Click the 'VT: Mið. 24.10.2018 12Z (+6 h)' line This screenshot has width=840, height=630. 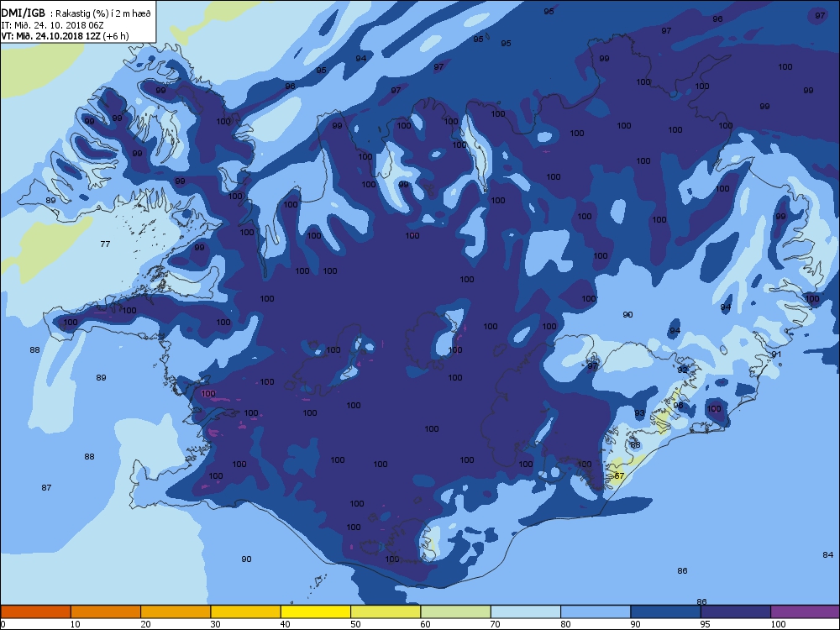tap(65, 36)
